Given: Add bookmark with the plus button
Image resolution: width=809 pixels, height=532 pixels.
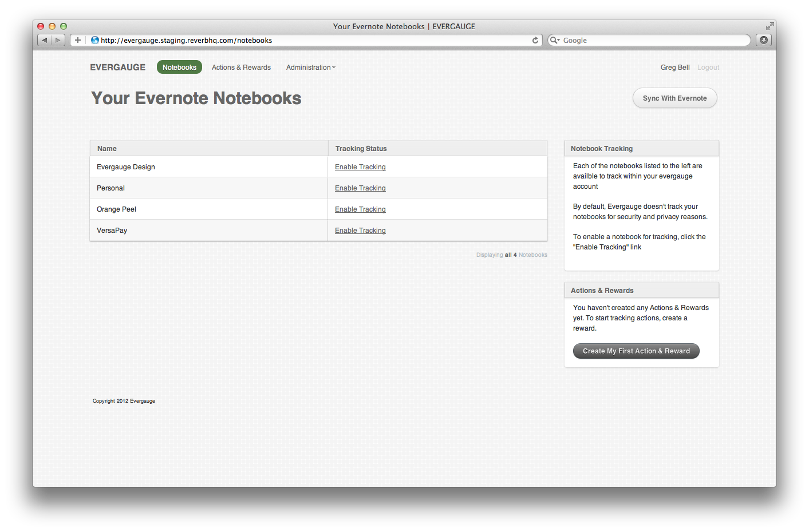Looking at the screenshot, I should pos(78,40).
